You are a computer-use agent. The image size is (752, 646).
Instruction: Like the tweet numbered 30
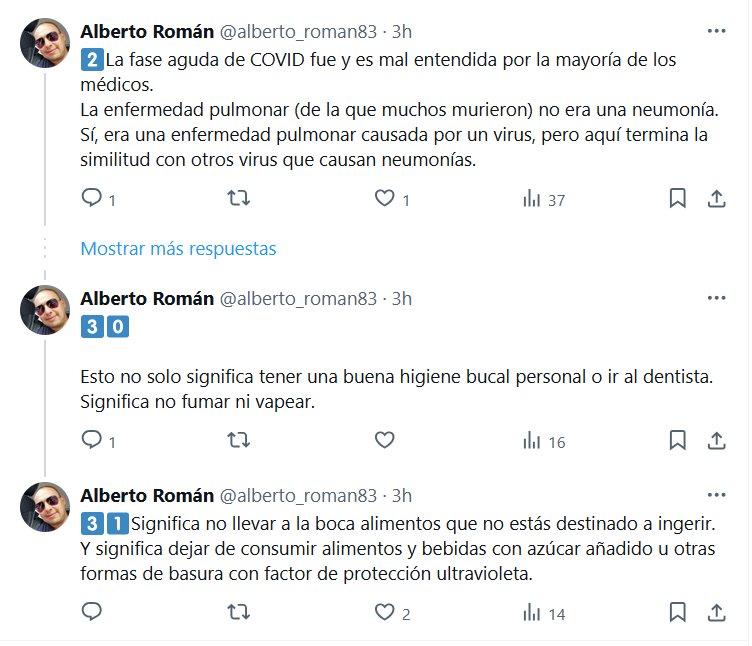(385, 440)
